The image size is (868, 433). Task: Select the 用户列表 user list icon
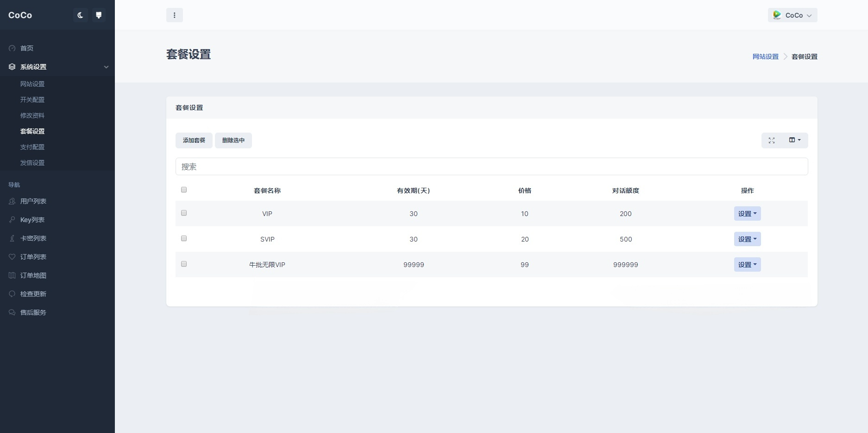(x=11, y=201)
